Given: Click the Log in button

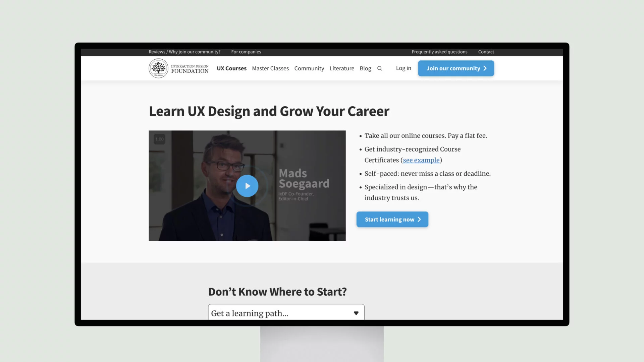Looking at the screenshot, I should click(404, 68).
